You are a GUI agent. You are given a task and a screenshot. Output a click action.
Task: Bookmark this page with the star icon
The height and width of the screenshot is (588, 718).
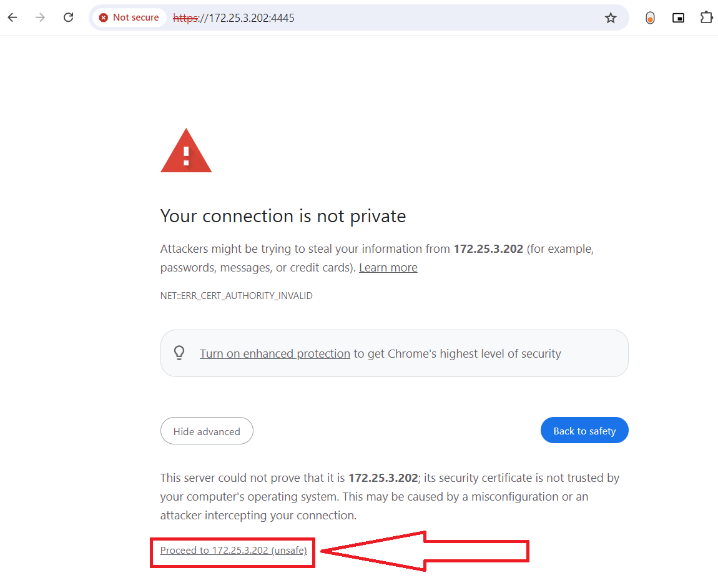pos(611,18)
